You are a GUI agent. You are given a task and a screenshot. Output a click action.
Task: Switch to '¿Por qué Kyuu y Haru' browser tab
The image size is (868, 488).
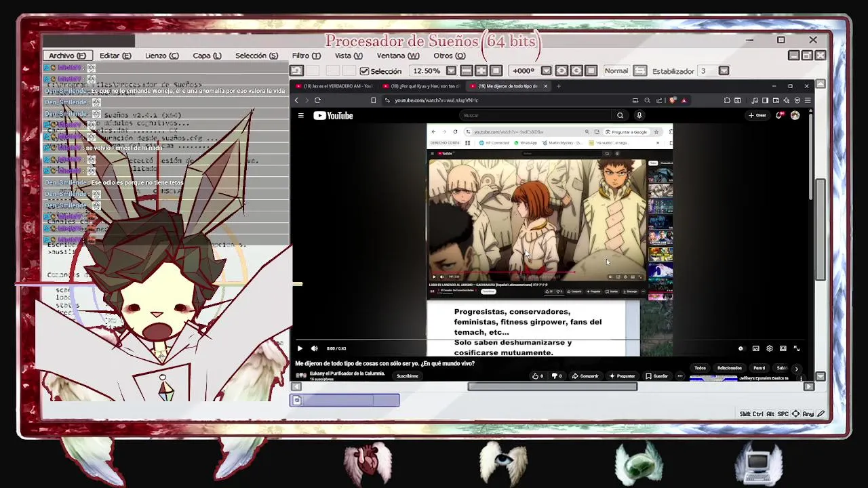[421, 86]
